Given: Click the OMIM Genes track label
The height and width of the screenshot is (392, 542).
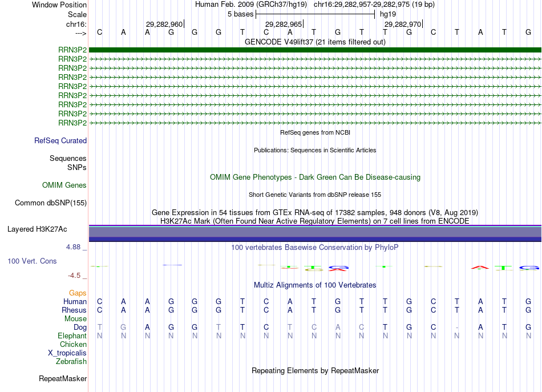Looking at the screenshot, I should click(x=64, y=185).
